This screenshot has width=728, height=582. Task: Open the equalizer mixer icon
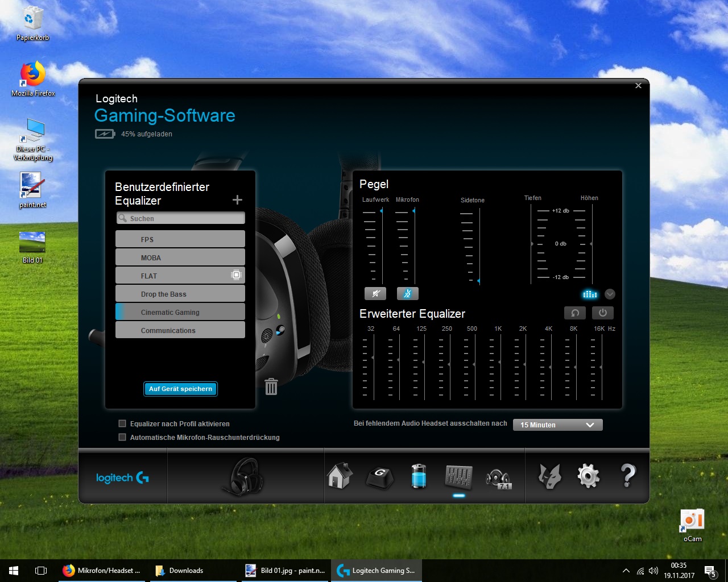click(x=458, y=476)
